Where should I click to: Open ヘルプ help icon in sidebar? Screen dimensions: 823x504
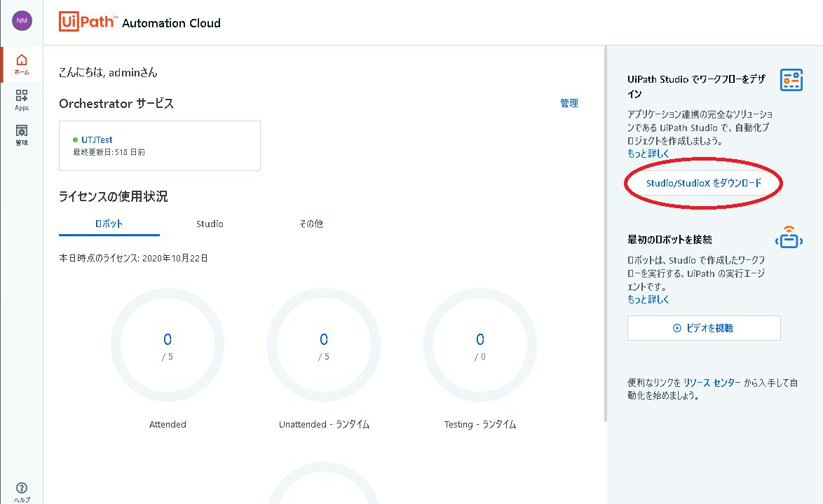(22, 493)
